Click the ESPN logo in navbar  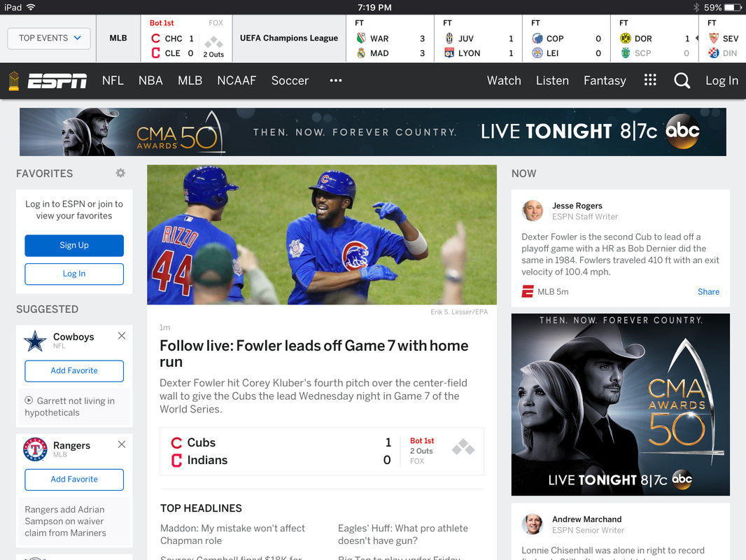click(57, 81)
